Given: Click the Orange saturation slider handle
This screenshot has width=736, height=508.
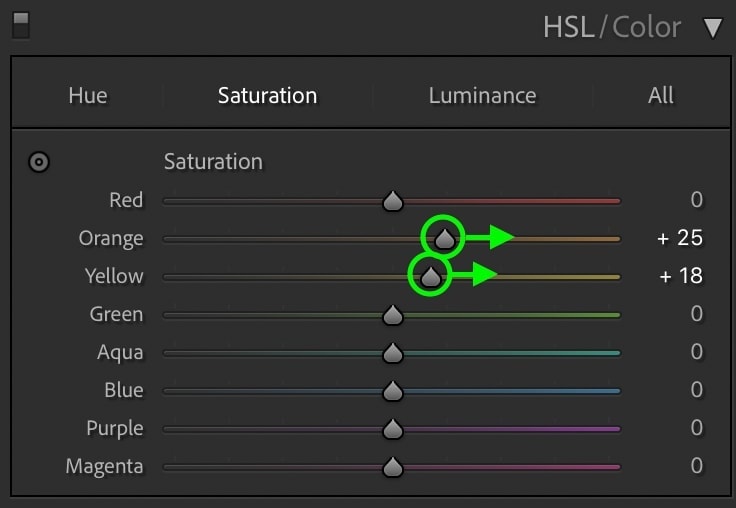Looking at the screenshot, I should (x=444, y=238).
